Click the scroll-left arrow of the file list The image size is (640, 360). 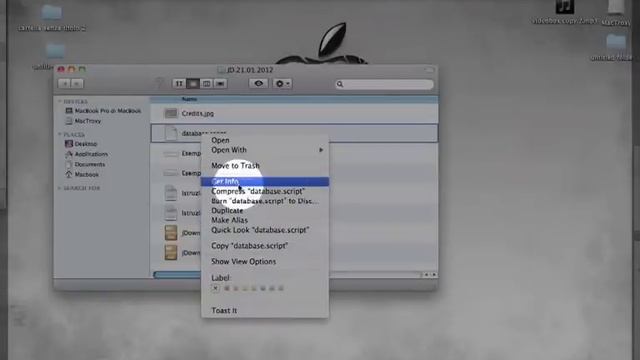(x=427, y=275)
